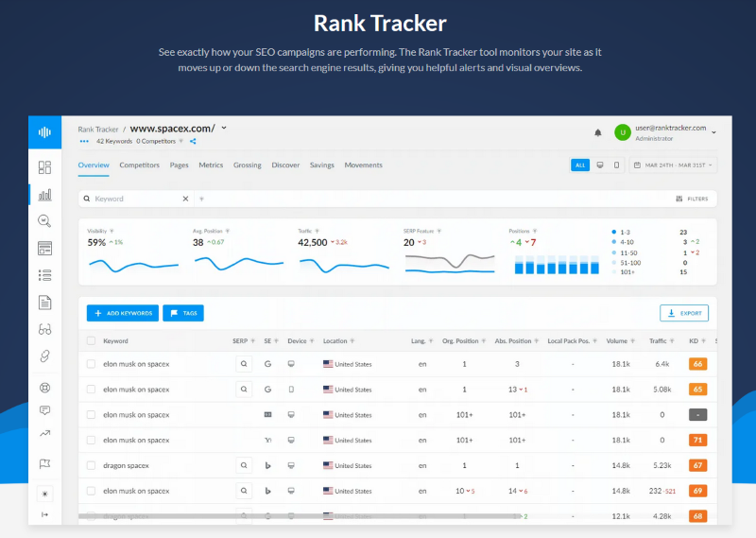Select the ALL devices toggle
Image resolution: width=756 pixels, height=538 pixels.
pyautogui.click(x=580, y=165)
